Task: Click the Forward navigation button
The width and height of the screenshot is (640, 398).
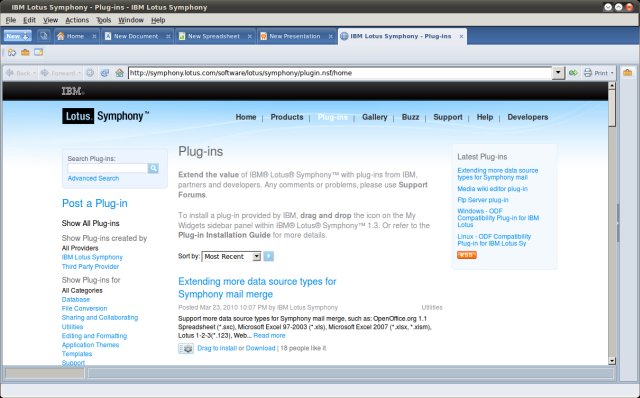Action: (x=60, y=73)
